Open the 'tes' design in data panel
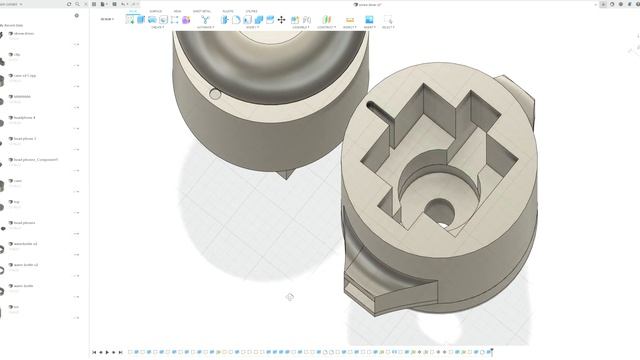Viewport: 640px width, 360px height. (x=16, y=307)
